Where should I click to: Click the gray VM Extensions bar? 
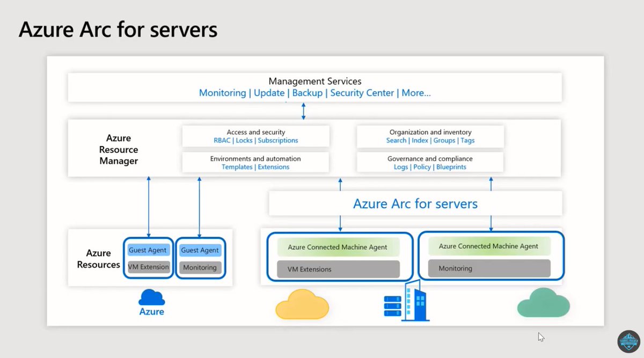(338, 269)
